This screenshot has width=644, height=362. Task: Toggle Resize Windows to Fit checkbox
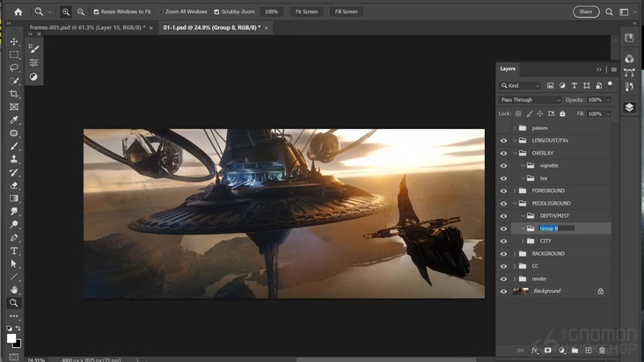tap(96, 12)
